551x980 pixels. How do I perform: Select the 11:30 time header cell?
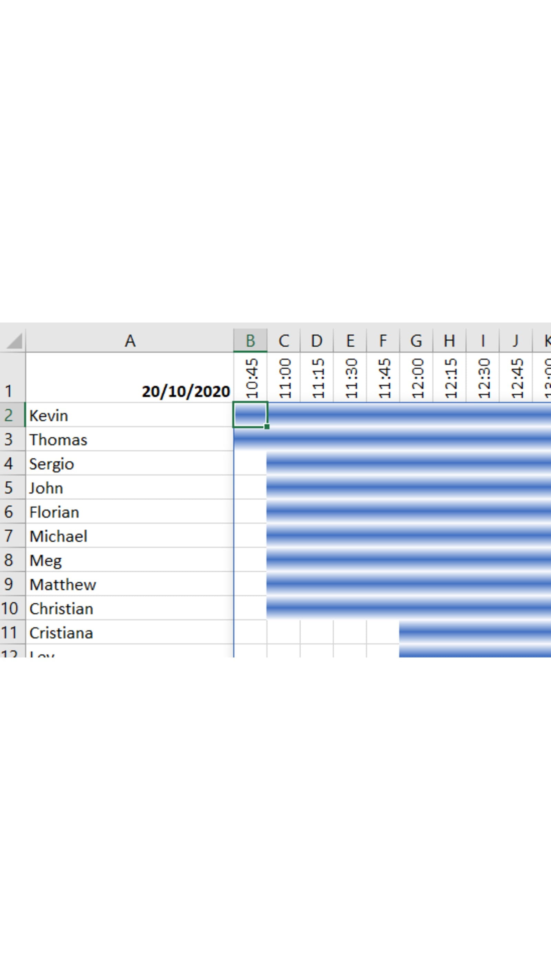tap(350, 378)
